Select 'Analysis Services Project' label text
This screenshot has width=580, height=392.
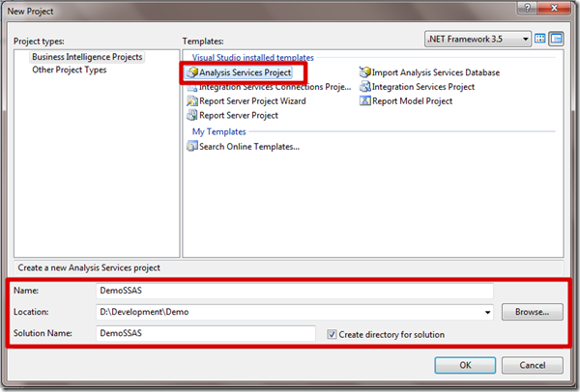click(245, 72)
